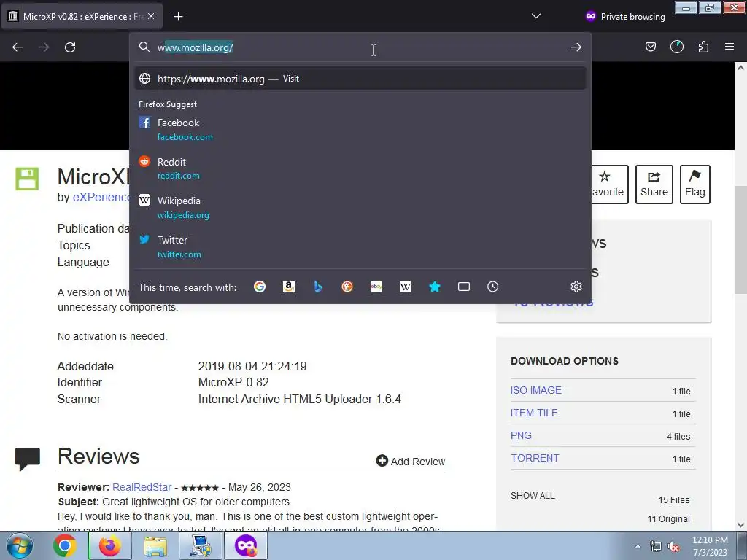Viewport: 747px width, 560px height.
Task: Select the MicroXP v0.82 browser tab
Action: [x=82, y=16]
